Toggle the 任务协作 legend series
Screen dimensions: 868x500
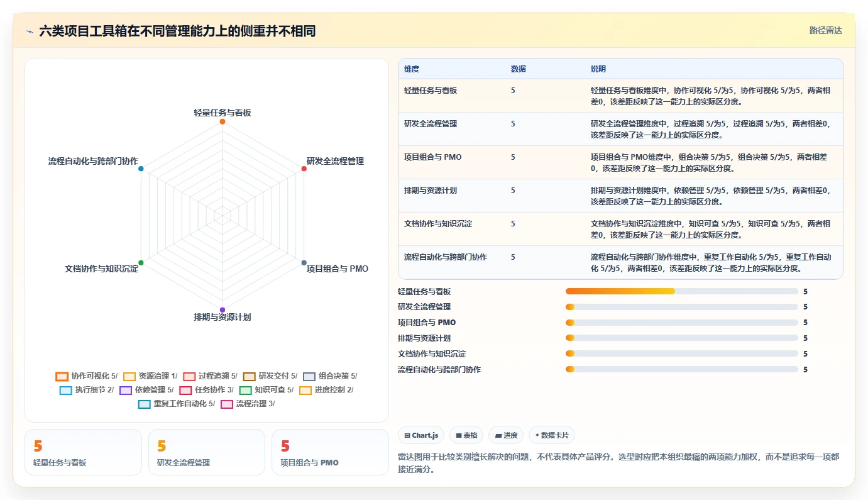click(x=206, y=390)
